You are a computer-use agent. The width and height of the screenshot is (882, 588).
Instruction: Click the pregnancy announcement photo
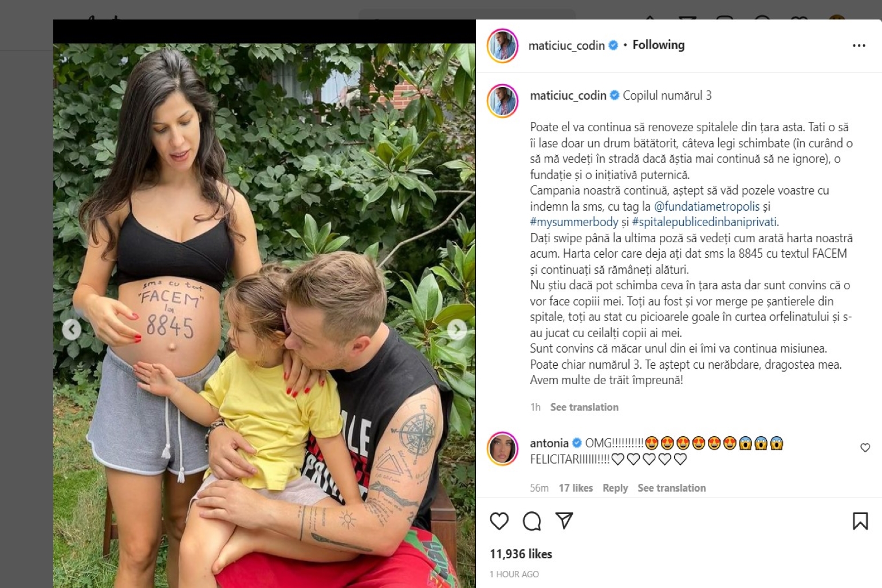(264, 315)
